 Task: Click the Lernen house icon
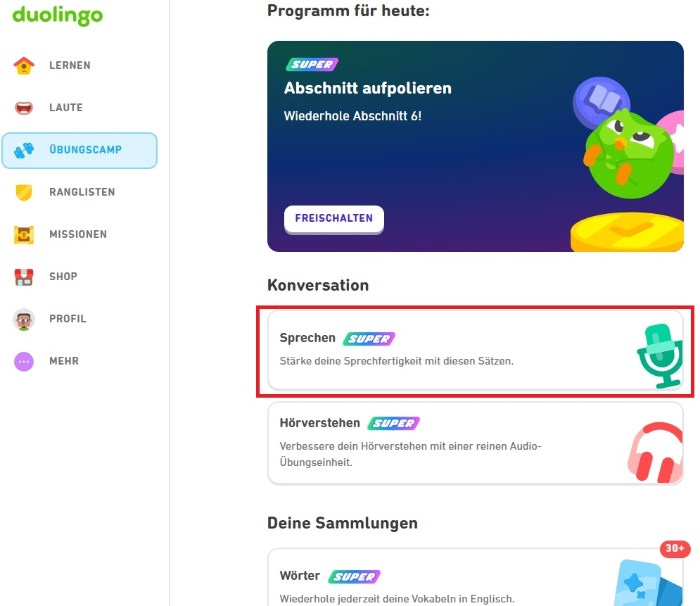click(x=24, y=65)
